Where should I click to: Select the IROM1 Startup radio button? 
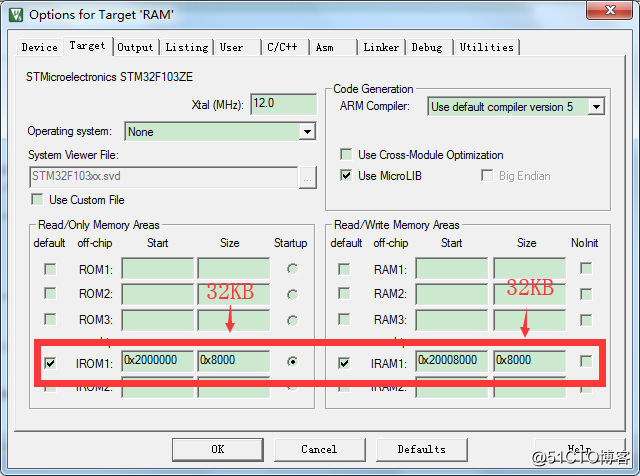pos(292,361)
